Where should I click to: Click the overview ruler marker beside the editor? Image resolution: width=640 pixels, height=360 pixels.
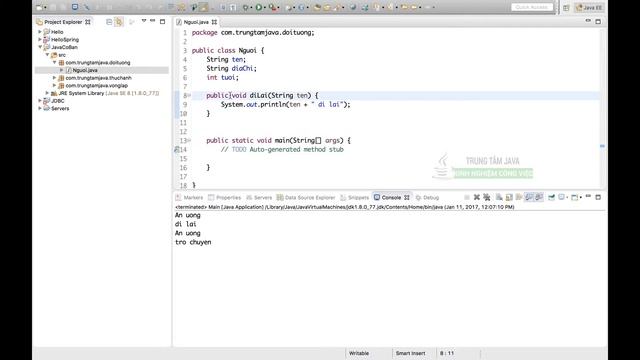pos(602,146)
